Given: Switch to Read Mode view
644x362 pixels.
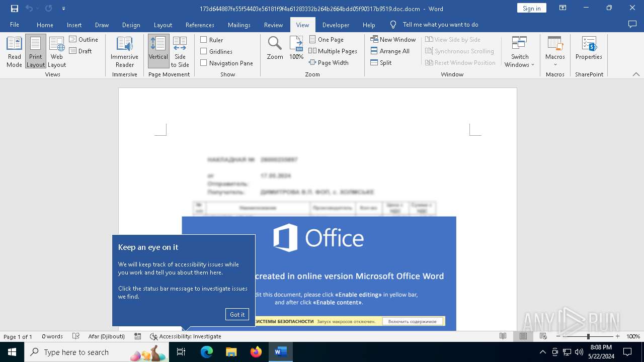Looking at the screenshot, I should 14,52.
